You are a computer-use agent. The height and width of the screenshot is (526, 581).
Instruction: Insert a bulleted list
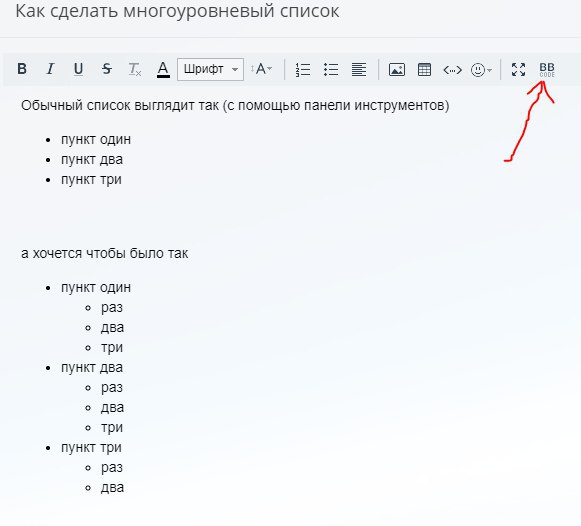tap(331, 69)
